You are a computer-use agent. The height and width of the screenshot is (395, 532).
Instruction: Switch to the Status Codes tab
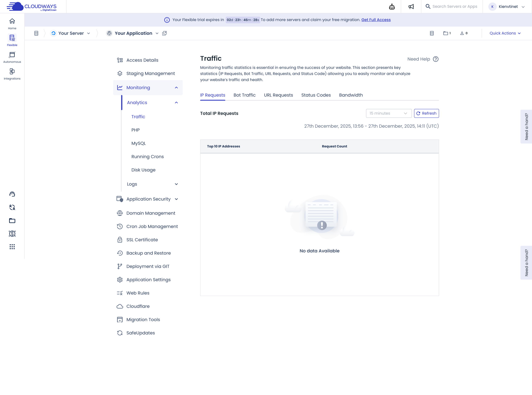pyautogui.click(x=316, y=95)
